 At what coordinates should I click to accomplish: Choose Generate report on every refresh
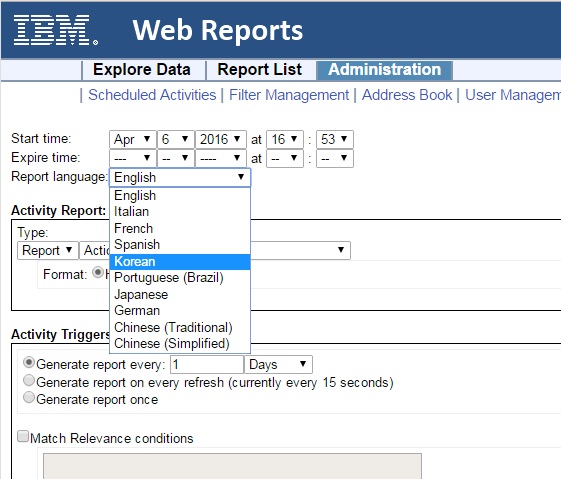click(29, 380)
